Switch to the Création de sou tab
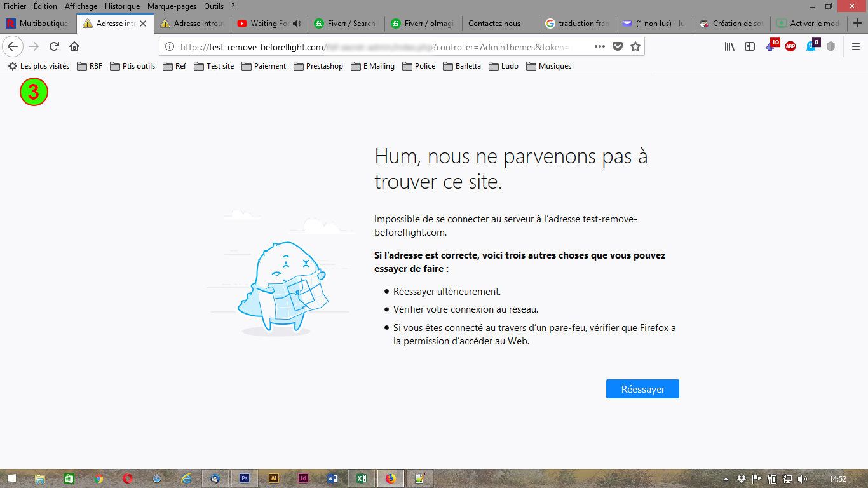 tap(731, 24)
